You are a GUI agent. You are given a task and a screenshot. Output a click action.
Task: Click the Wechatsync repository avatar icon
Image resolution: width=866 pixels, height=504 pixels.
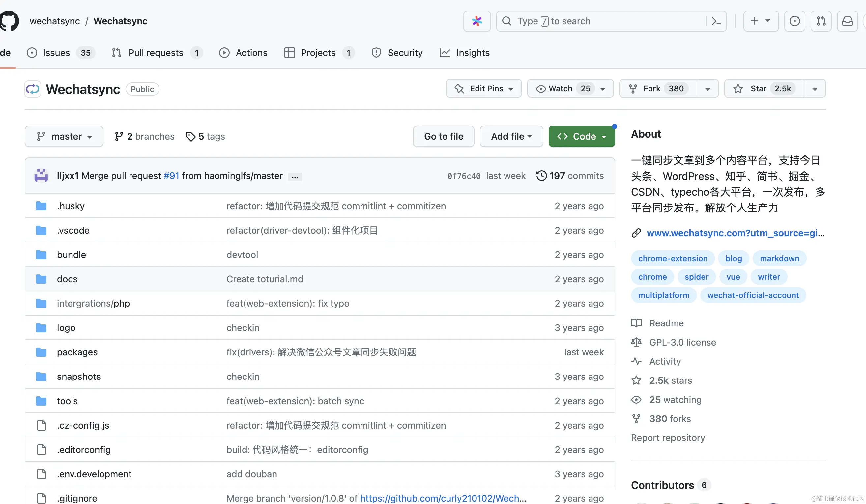tap(33, 89)
